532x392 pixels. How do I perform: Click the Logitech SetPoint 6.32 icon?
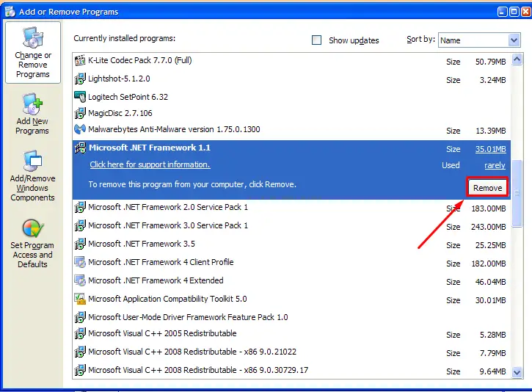[x=80, y=97]
